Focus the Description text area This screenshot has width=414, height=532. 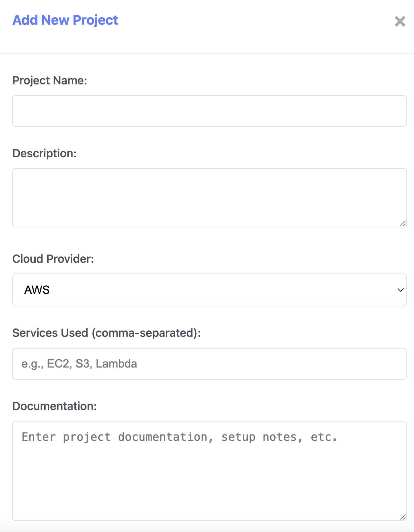(x=209, y=197)
